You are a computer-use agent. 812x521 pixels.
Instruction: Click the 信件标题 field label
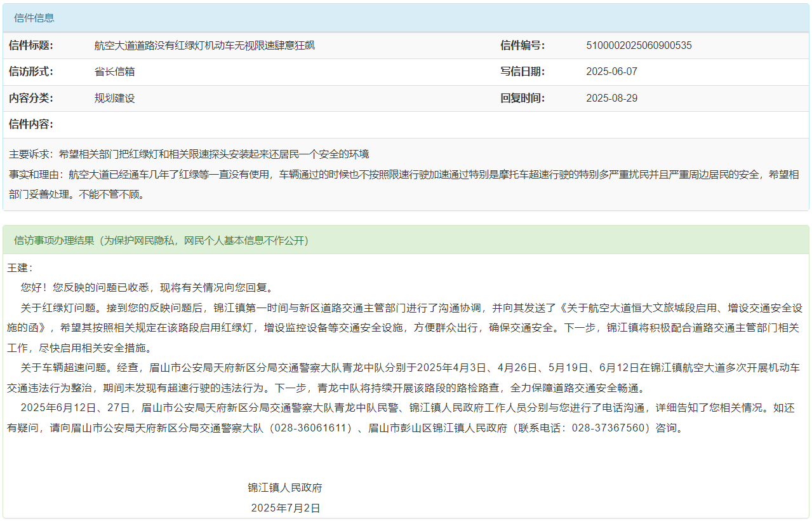31,46
